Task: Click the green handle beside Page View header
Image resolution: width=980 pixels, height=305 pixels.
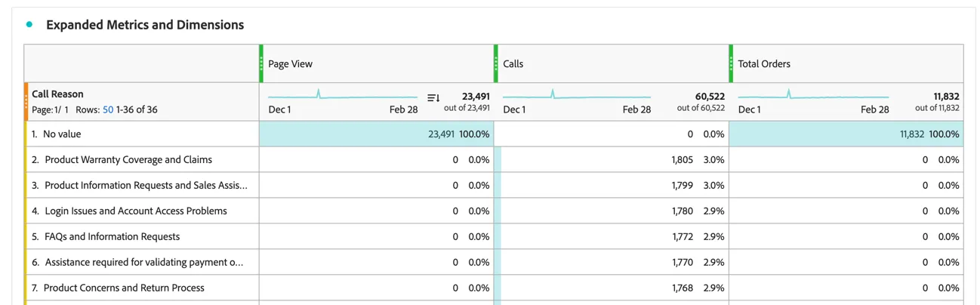Action: (x=261, y=63)
